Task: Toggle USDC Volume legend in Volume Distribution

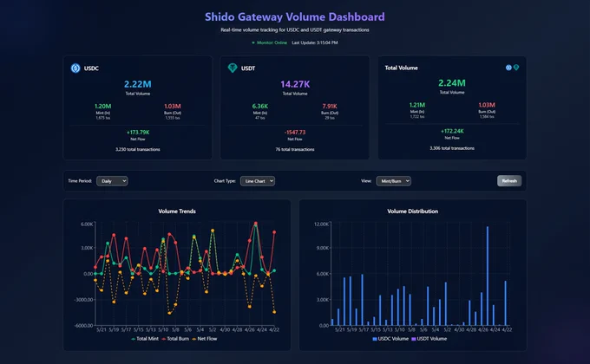Action: (390, 339)
